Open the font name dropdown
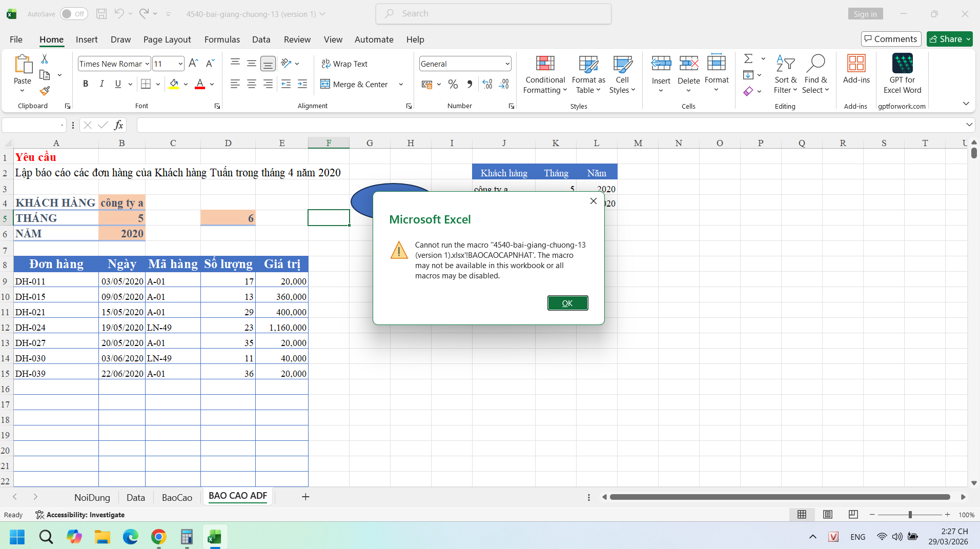The width and height of the screenshot is (980, 549). point(147,64)
